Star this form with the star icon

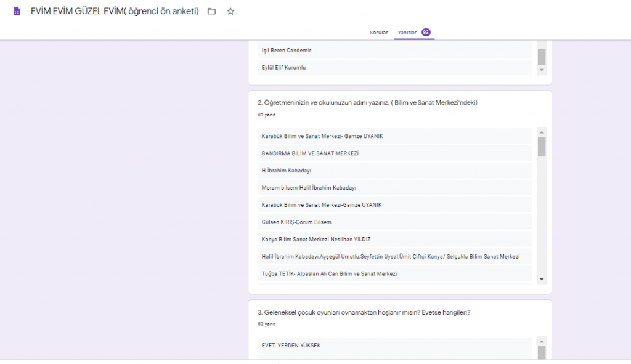(230, 12)
